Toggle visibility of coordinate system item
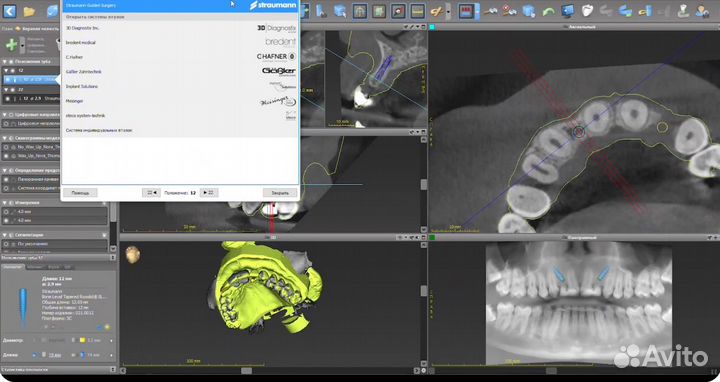 [6, 188]
